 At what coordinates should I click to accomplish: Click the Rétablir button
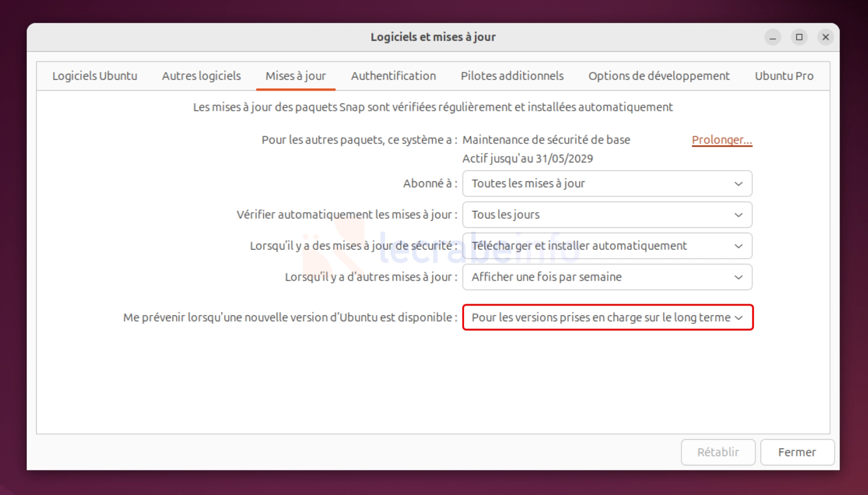click(718, 452)
